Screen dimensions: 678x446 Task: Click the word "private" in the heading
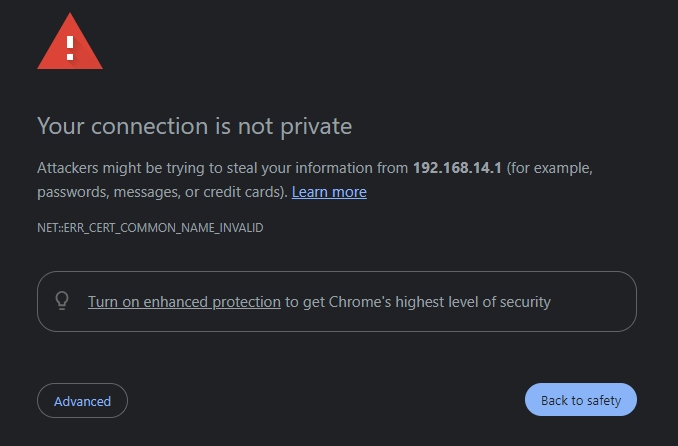coord(317,126)
